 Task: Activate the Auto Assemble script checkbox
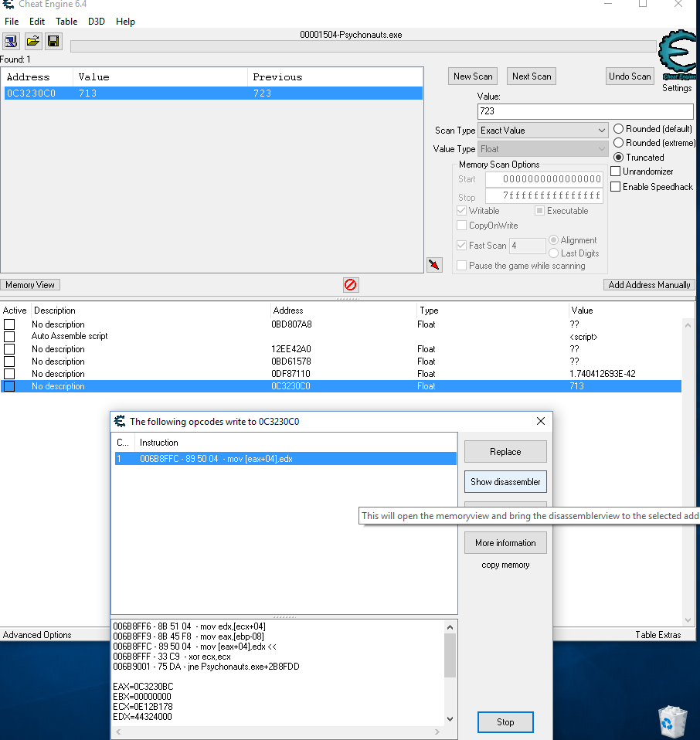[9, 337]
